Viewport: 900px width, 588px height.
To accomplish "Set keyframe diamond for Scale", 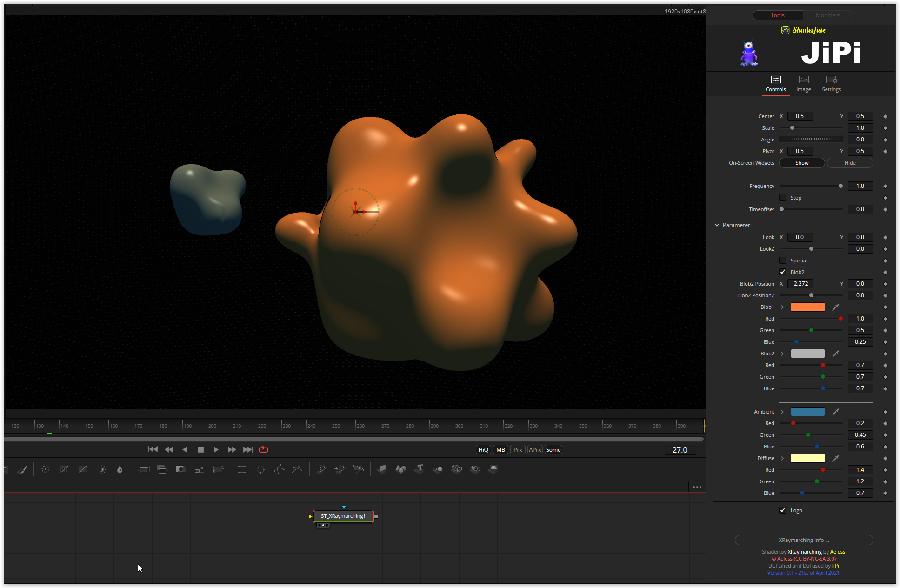I will (x=885, y=128).
